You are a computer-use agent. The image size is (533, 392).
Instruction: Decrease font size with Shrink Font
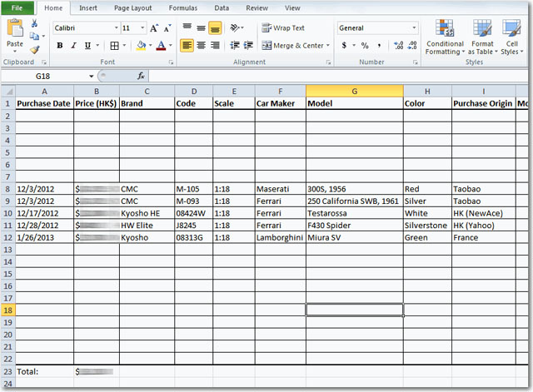(x=167, y=28)
